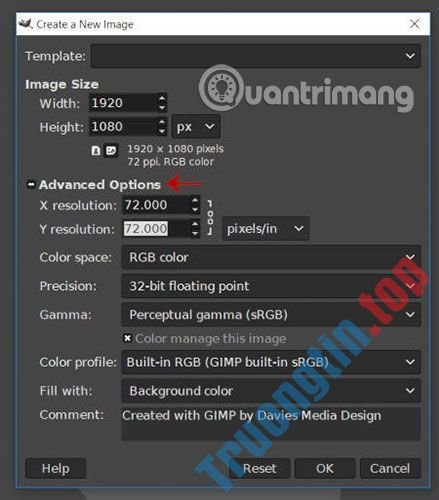Open the Template dropdown
Image resolution: width=439 pixels, height=500 pixels.
(256, 56)
